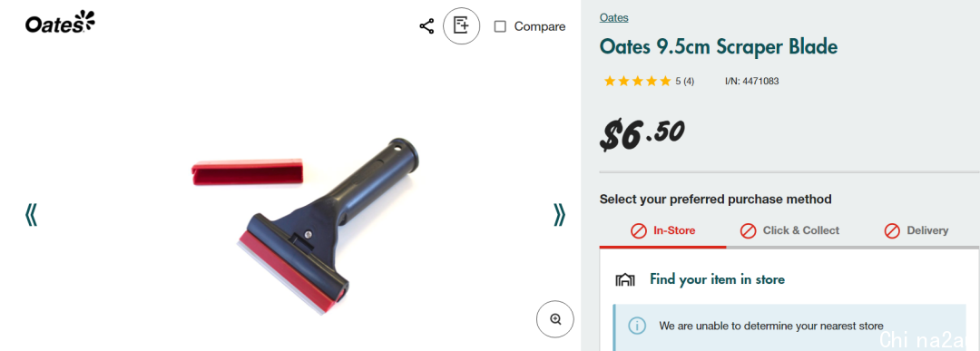Open the Delivery tab
980x351 pixels.
point(916,230)
